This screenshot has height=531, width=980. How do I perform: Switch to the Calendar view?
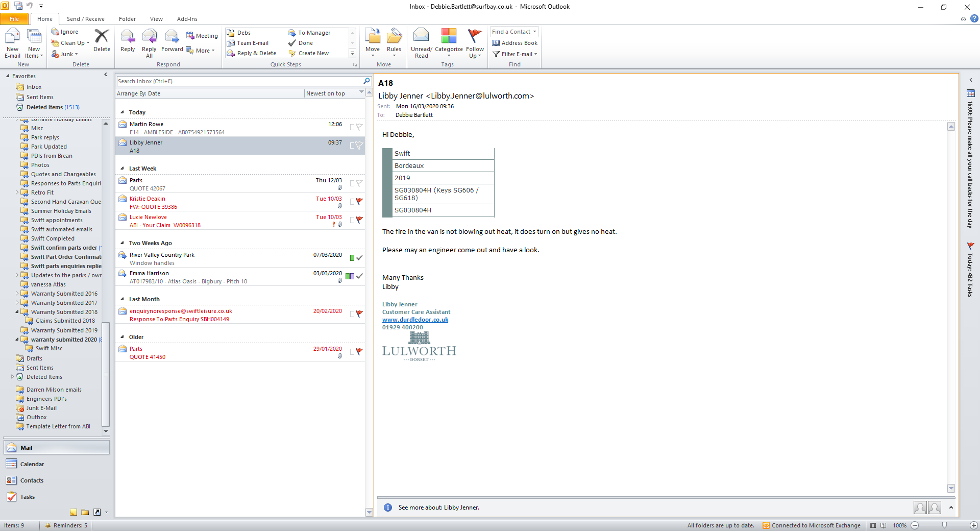32,464
